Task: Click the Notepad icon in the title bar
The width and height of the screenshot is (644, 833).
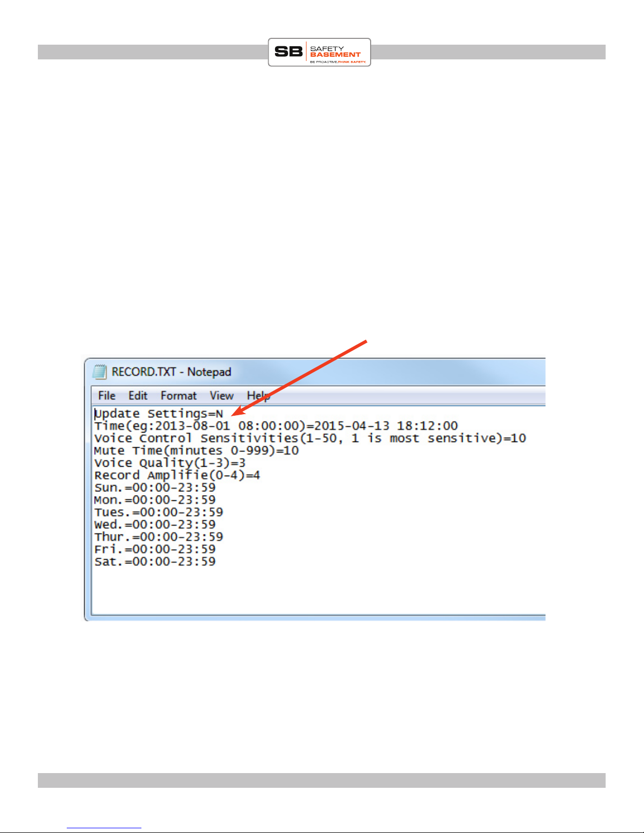Action: [99, 372]
